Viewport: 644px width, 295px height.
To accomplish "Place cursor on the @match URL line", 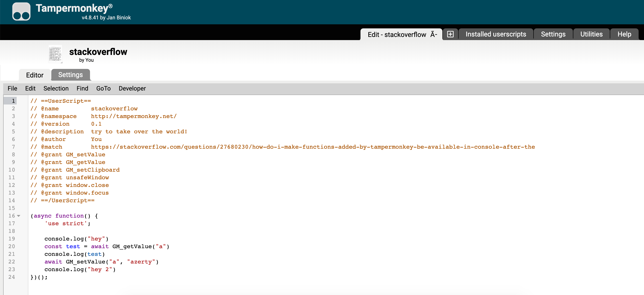I will [313, 147].
